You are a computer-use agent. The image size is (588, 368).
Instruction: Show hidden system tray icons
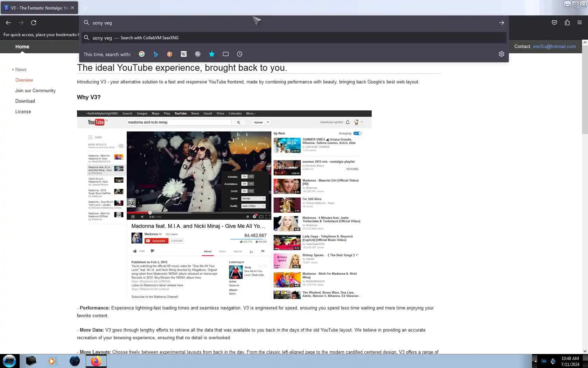[x=535, y=361]
